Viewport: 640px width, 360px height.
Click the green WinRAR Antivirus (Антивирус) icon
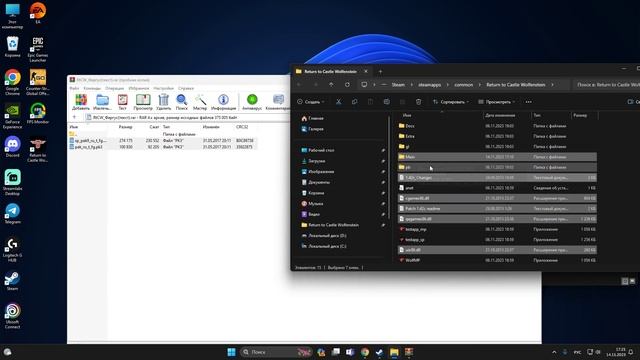coord(252,102)
